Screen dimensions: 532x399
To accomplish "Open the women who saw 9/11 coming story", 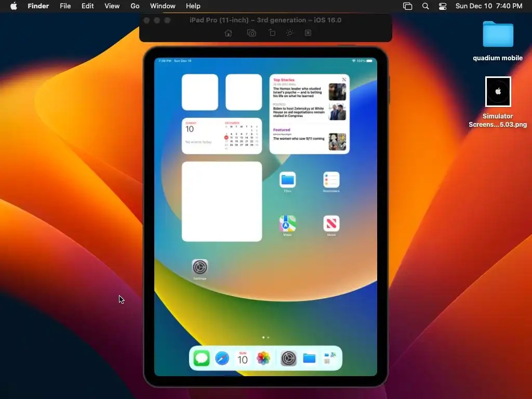I will (309, 141).
